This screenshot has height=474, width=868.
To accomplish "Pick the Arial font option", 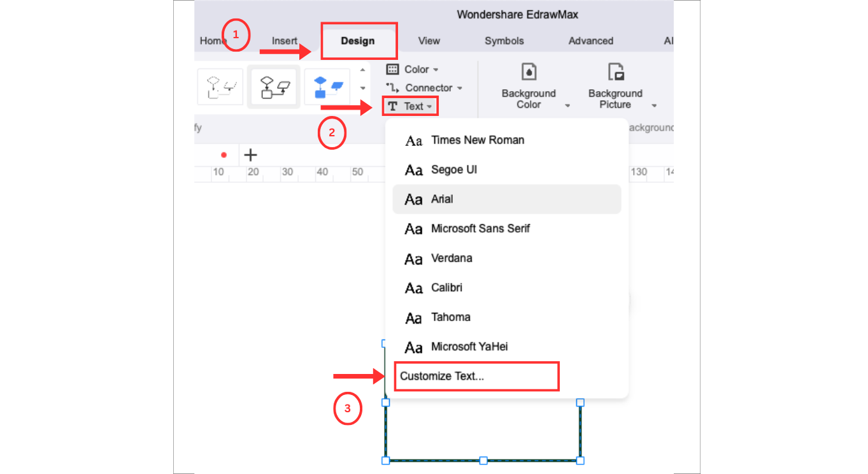I will pos(506,199).
